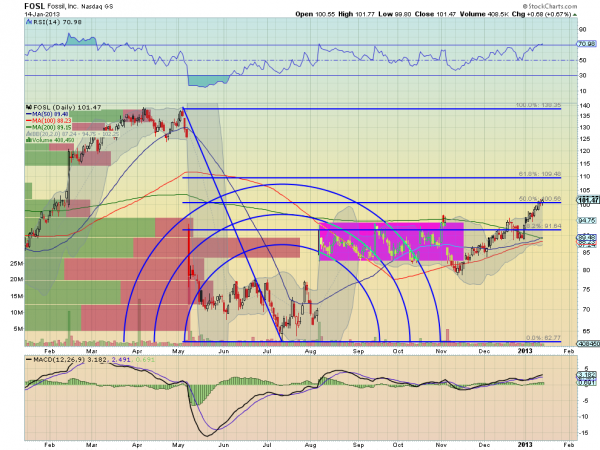Open the StockCharts.com copyright link
This screenshot has width=600, height=450.
(x=549, y=6)
